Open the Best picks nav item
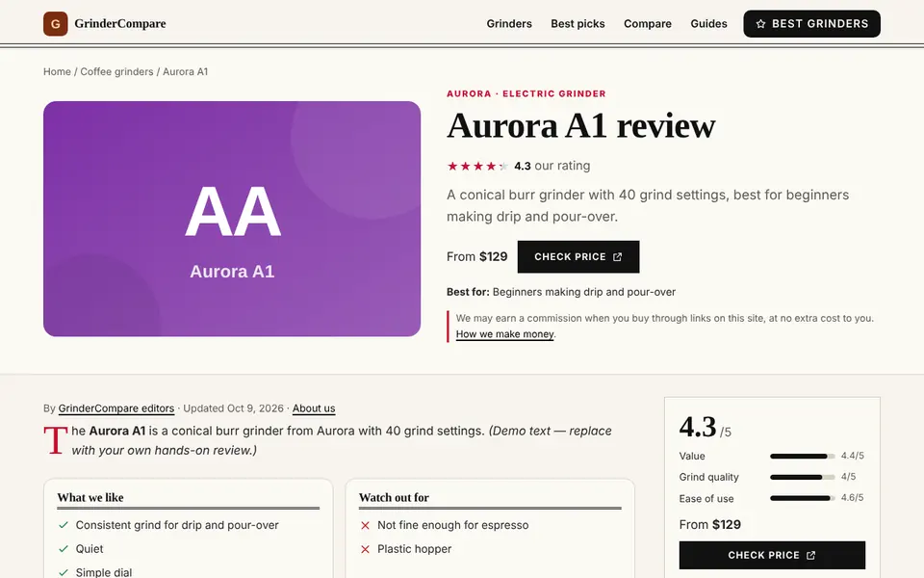Image resolution: width=924 pixels, height=578 pixels. click(x=577, y=23)
